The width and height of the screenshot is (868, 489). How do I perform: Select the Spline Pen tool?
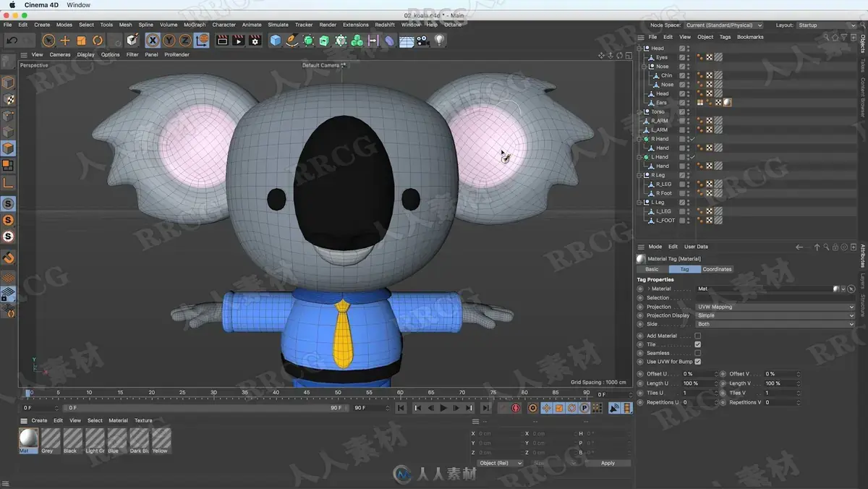(292, 41)
